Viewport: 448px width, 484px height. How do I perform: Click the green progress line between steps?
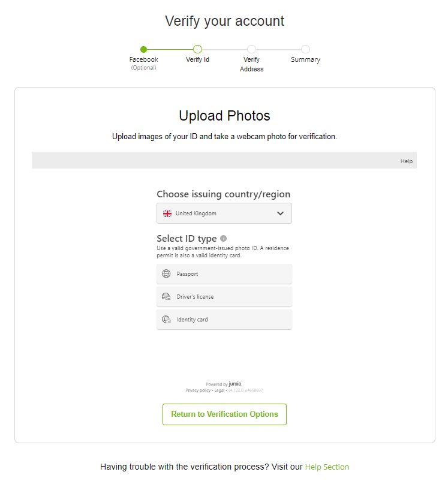coord(170,49)
